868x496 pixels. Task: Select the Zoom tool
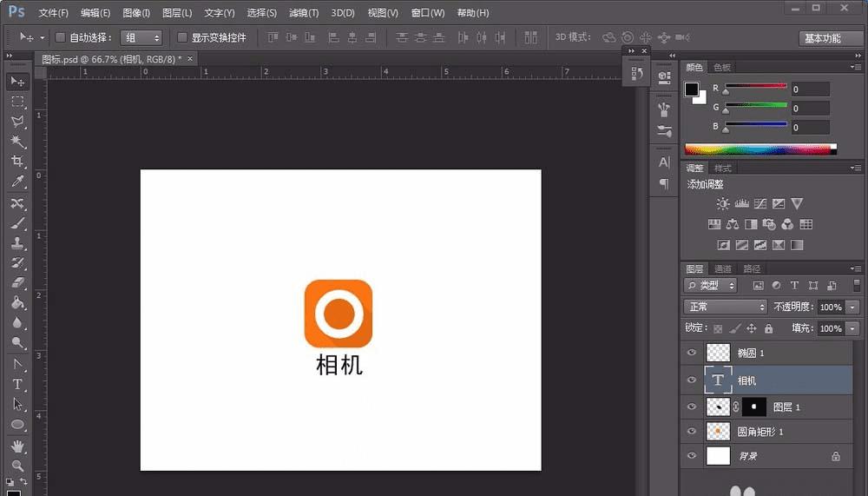[x=16, y=466]
